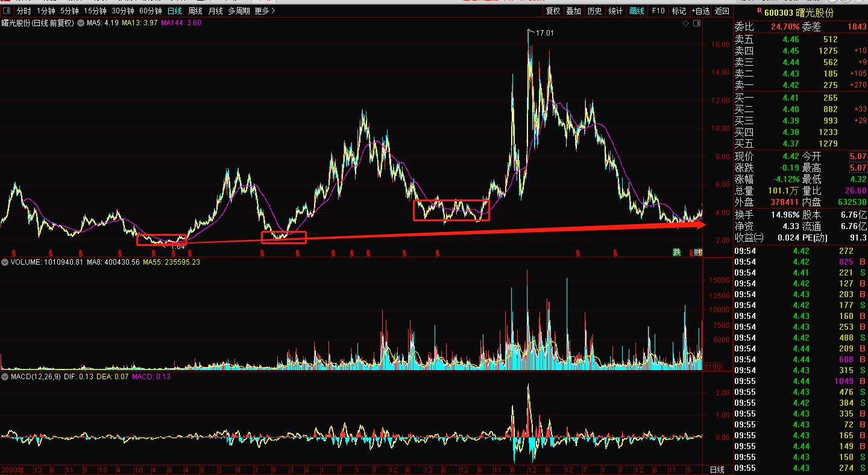
Task: Open the 多周期 multi-period view
Action: [239, 11]
